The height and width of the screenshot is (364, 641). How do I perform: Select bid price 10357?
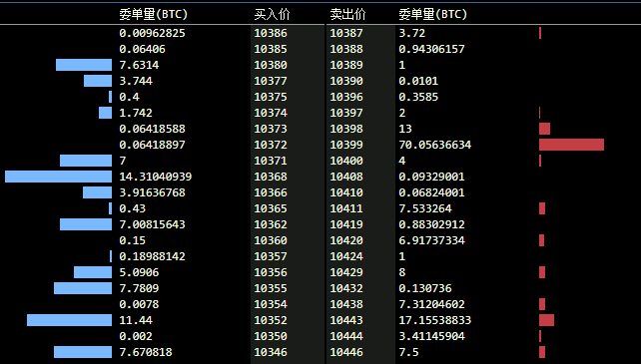(271, 256)
